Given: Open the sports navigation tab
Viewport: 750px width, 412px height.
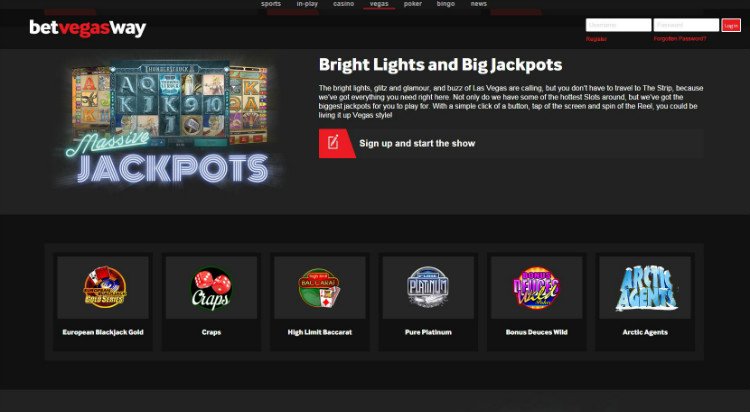Looking at the screenshot, I should (x=271, y=4).
